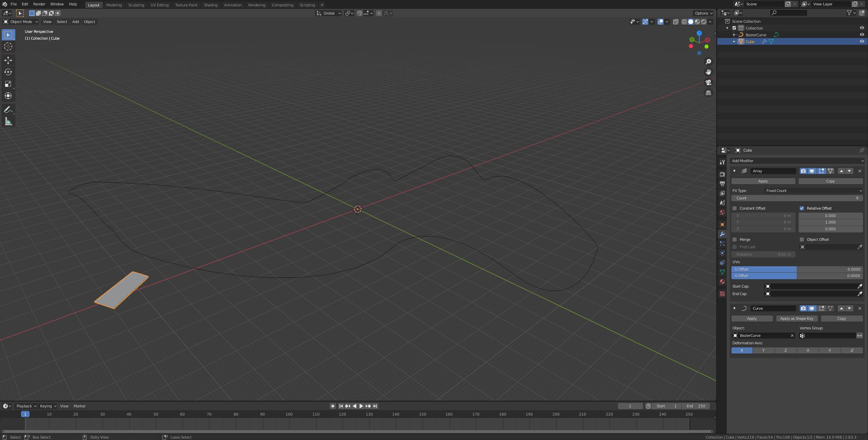Click frame 1 in timeline input
This screenshot has height=440, width=868.
pos(629,406)
